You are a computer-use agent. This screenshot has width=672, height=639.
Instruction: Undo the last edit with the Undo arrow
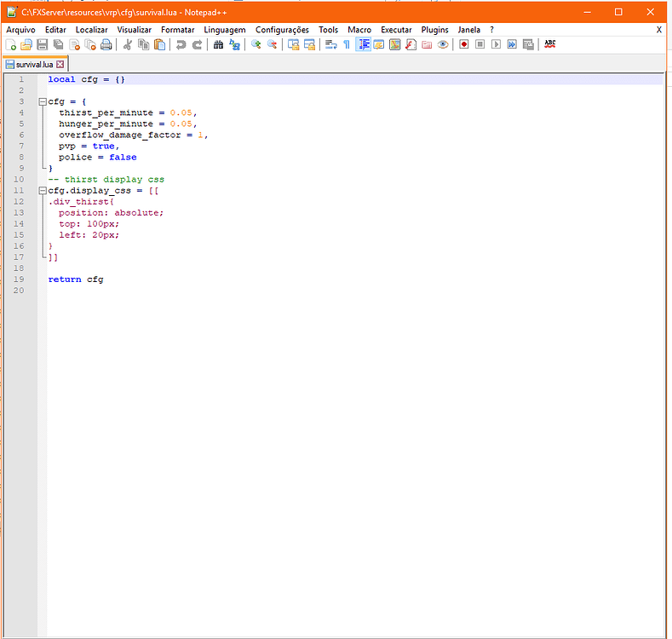[x=181, y=45]
